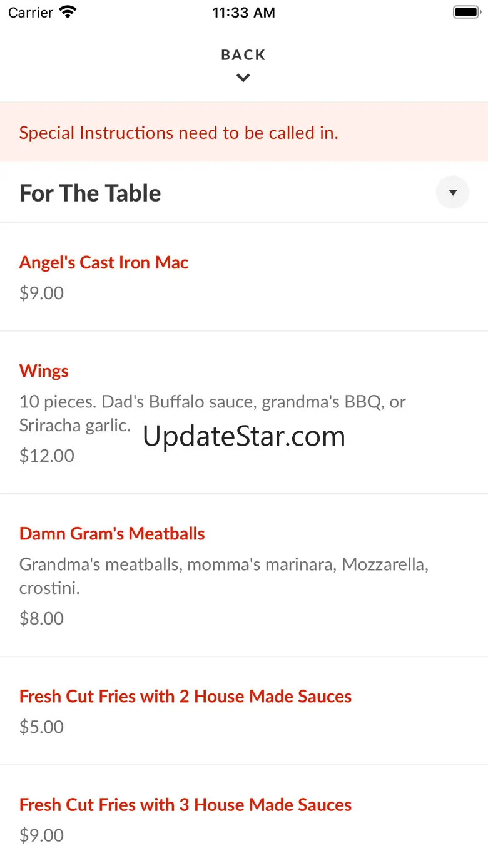Click the meatballs description text
Image resolution: width=488 pixels, height=868 pixels.
(223, 564)
